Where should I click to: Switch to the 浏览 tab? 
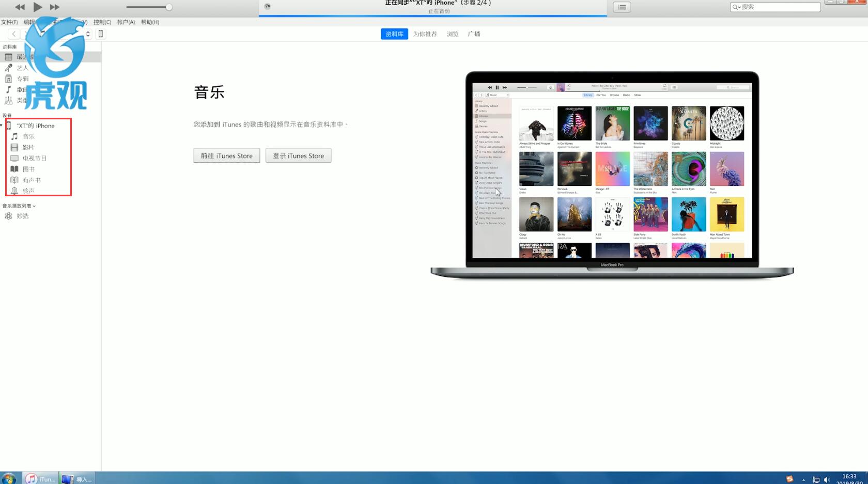point(453,34)
